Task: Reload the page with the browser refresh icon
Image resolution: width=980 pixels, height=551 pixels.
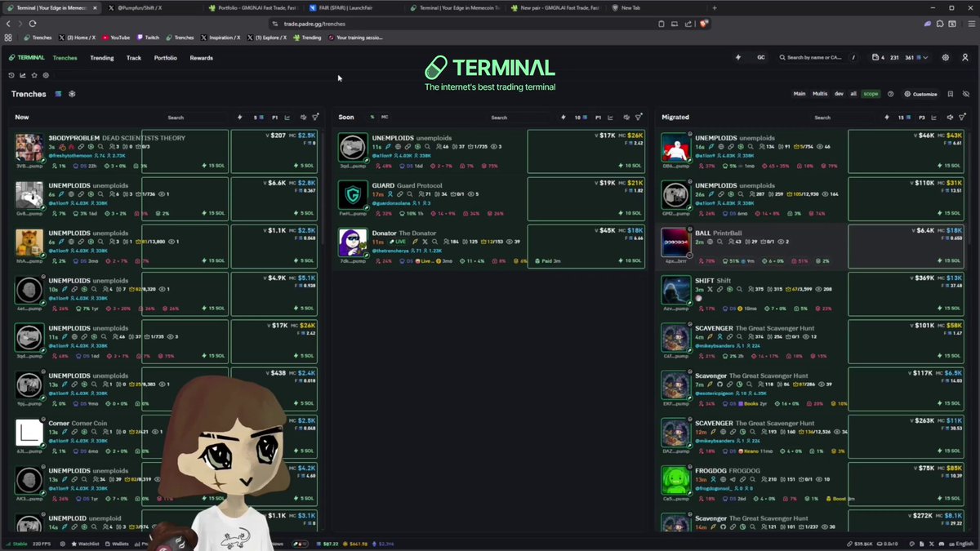Action: tap(33, 24)
